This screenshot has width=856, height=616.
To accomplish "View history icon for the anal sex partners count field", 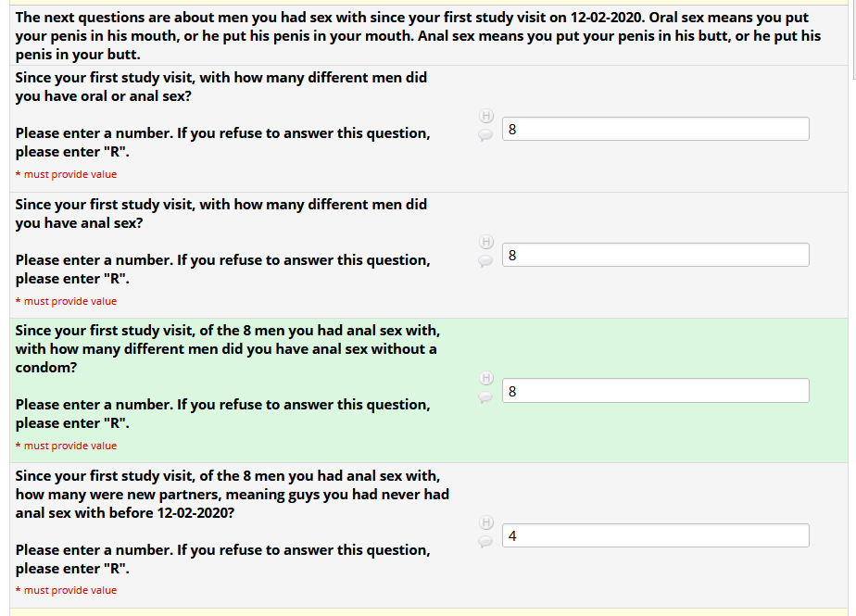I will coord(486,242).
